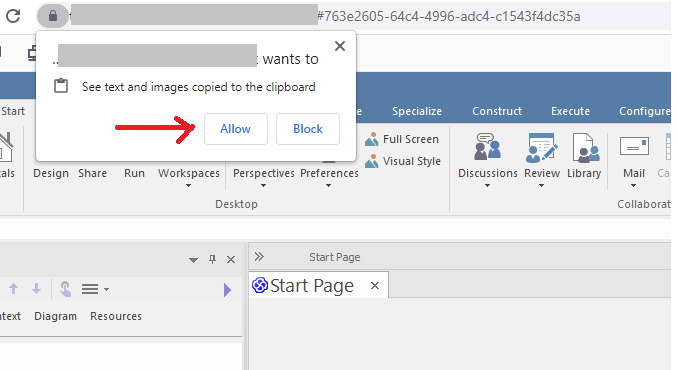Select Full Screen option
Image resolution: width=678 pixels, height=370 pixels.
(402, 139)
